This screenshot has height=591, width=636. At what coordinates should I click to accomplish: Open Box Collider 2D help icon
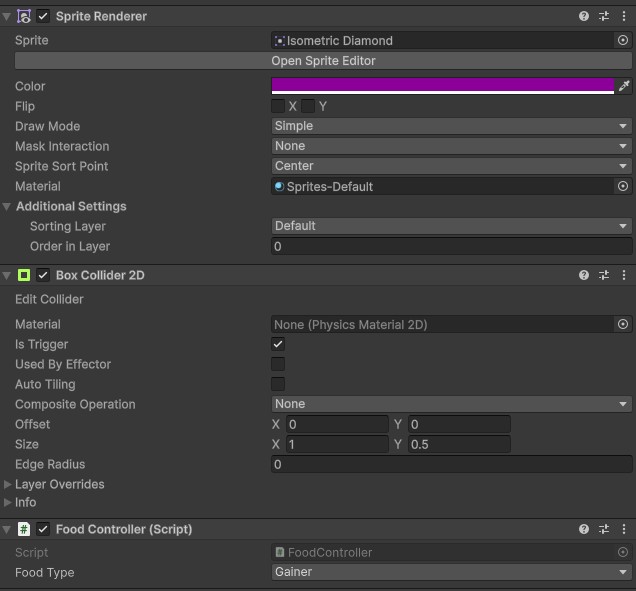point(584,275)
